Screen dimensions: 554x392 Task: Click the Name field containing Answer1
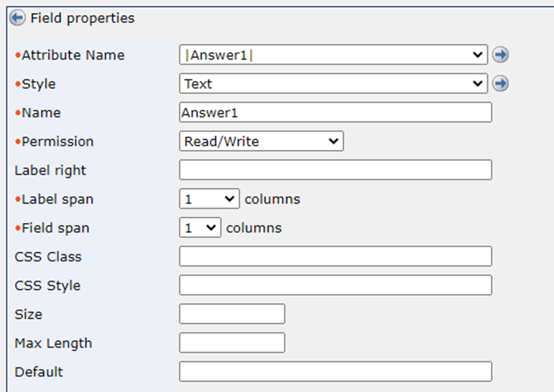[x=335, y=112]
